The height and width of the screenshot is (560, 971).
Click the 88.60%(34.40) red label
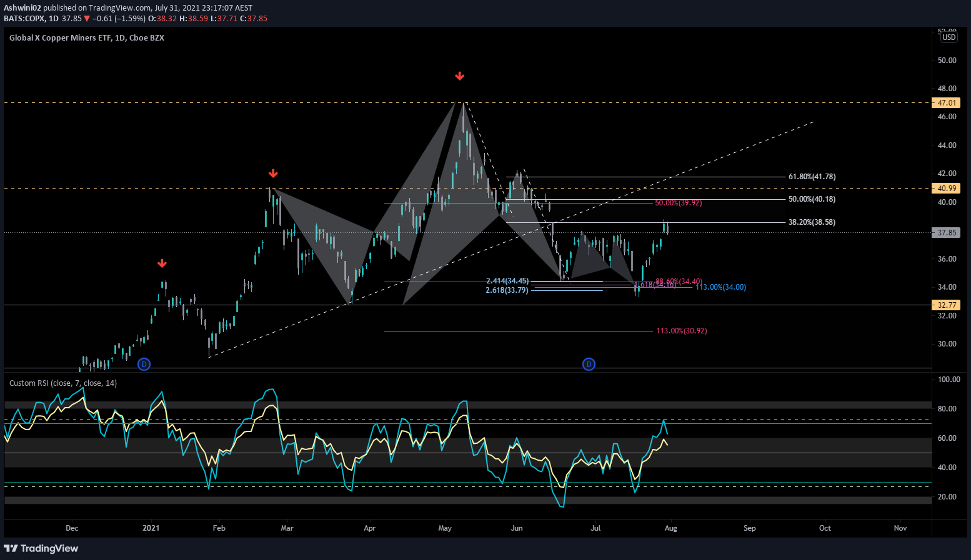point(679,282)
